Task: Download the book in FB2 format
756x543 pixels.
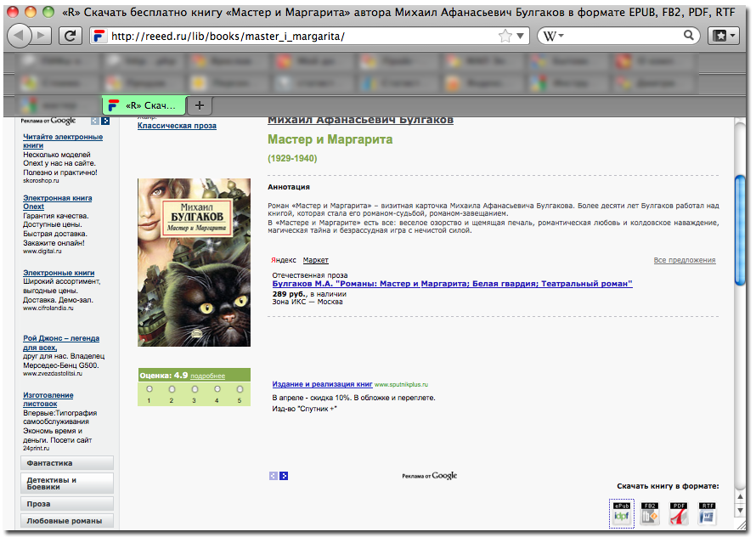Action: click(x=650, y=513)
